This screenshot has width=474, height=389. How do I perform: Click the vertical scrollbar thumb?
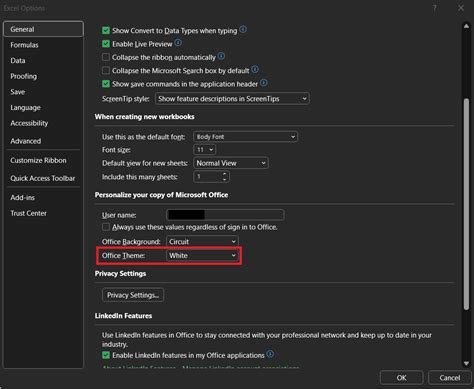pyautogui.click(x=466, y=204)
